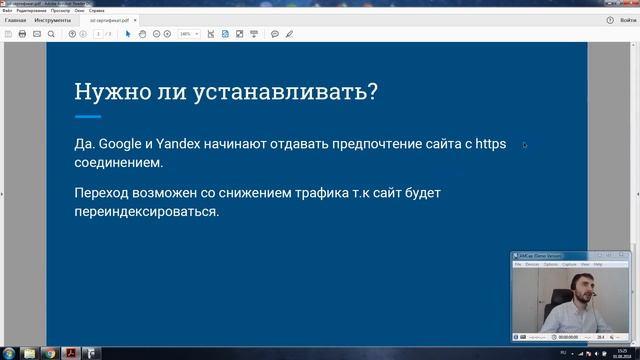Open the Windows Start menu

(x=8, y=353)
